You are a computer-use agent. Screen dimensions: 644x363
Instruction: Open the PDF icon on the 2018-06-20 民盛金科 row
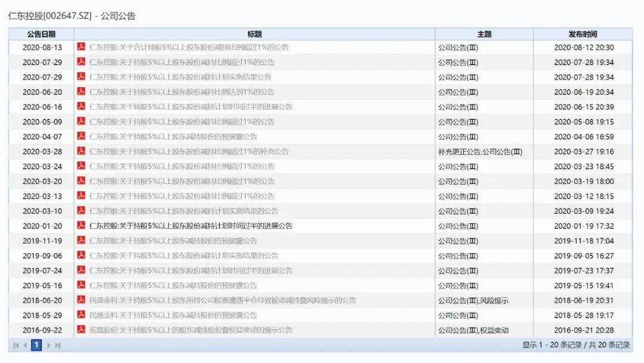click(x=80, y=300)
